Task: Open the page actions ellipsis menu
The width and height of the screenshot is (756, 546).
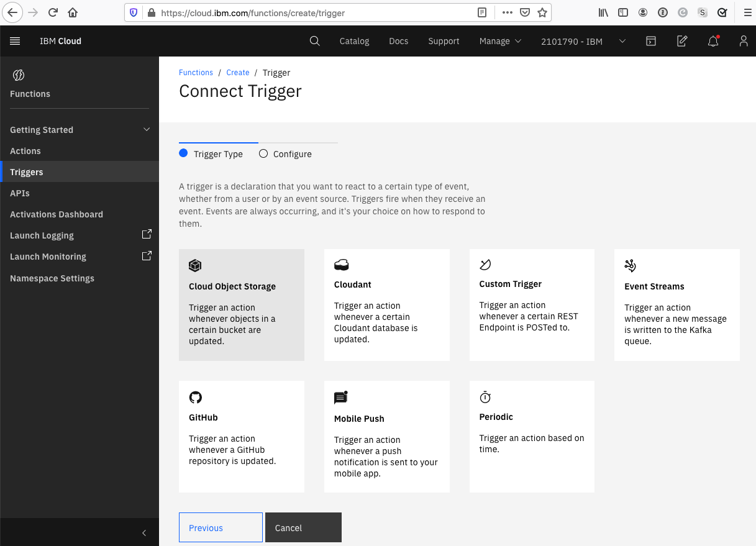Action: point(507,12)
